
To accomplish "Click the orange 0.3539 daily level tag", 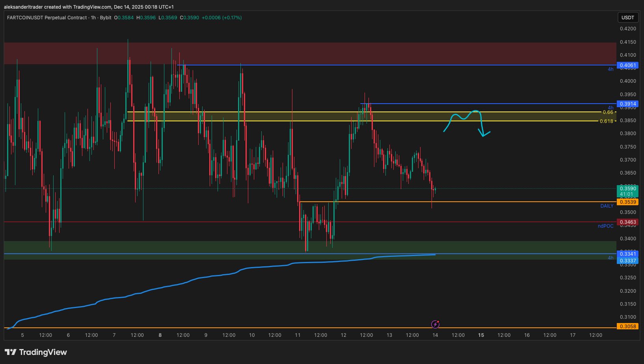I will point(627,202).
